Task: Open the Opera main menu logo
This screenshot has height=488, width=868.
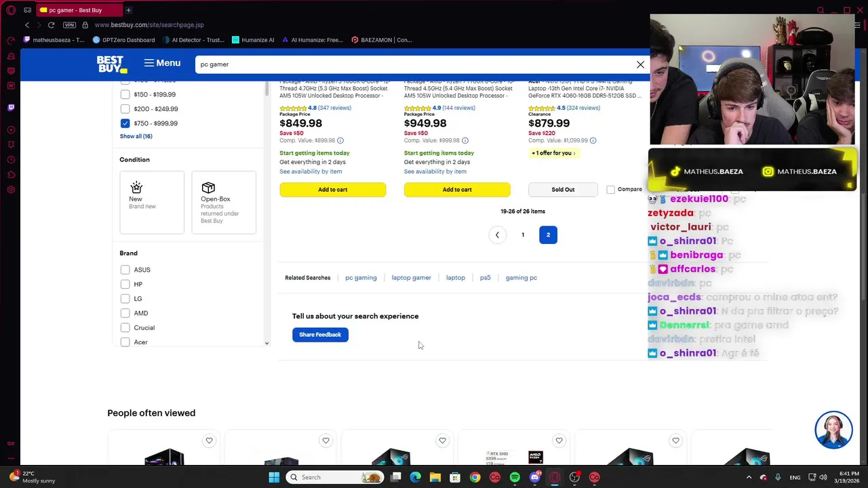Action: click(x=11, y=10)
